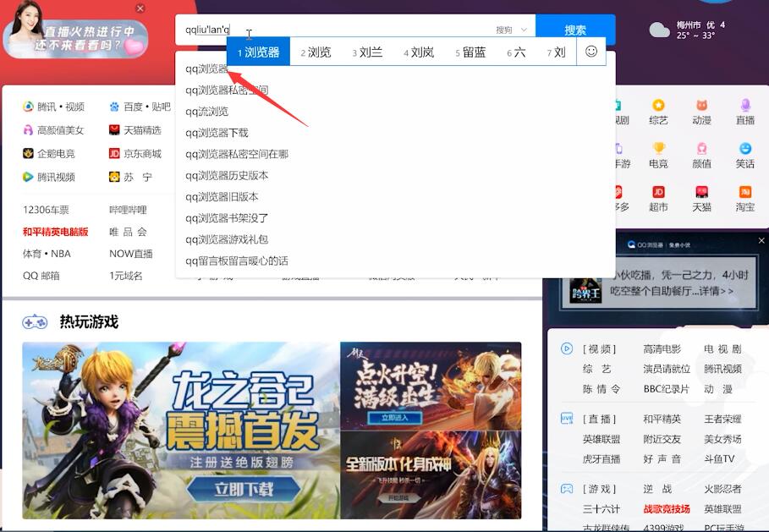Select IME candidate 1 浏览器
The height and width of the screenshot is (532, 769).
[259, 52]
